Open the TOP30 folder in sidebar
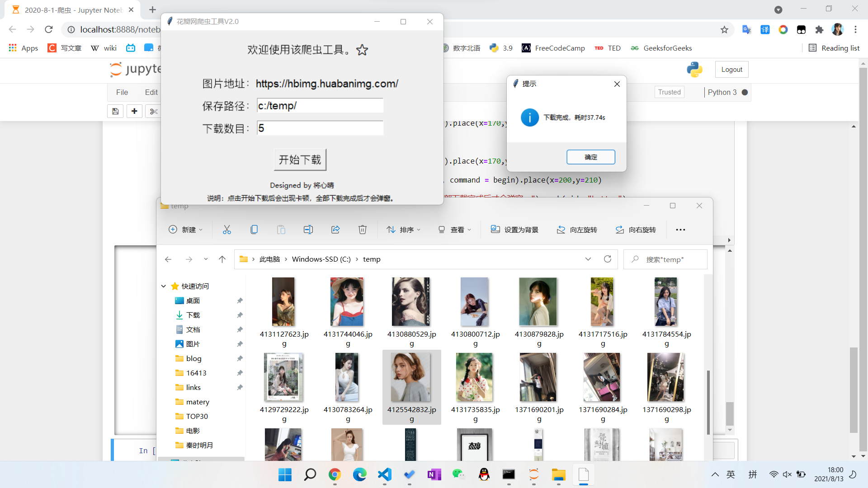The width and height of the screenshot is (868, 488). coord(197,416)
